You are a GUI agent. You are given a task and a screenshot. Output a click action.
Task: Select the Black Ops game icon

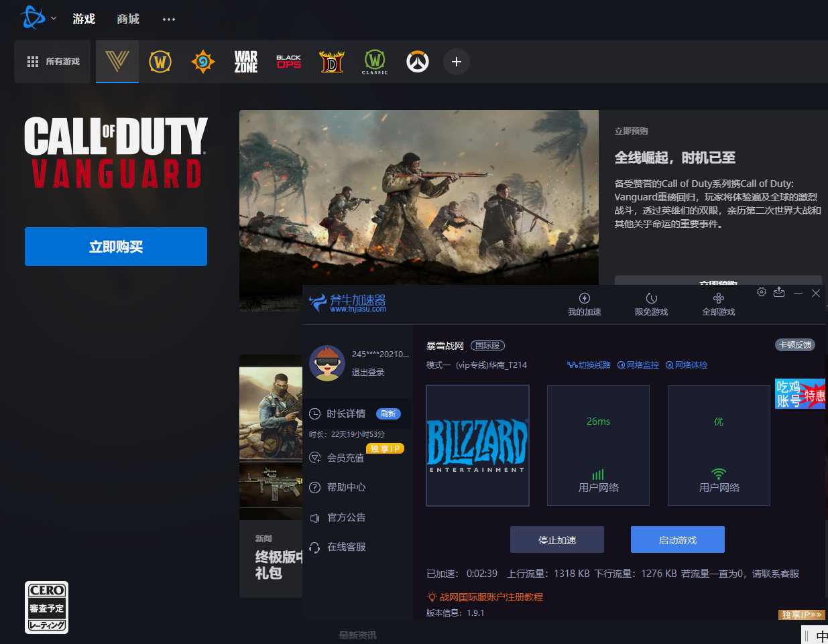pyautogui.click(x=289, y=62)
